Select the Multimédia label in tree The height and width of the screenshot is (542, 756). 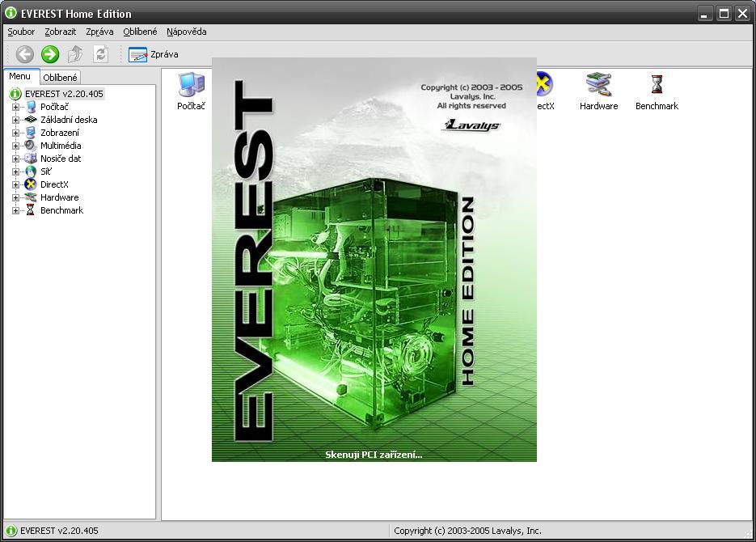pos(61,146)
